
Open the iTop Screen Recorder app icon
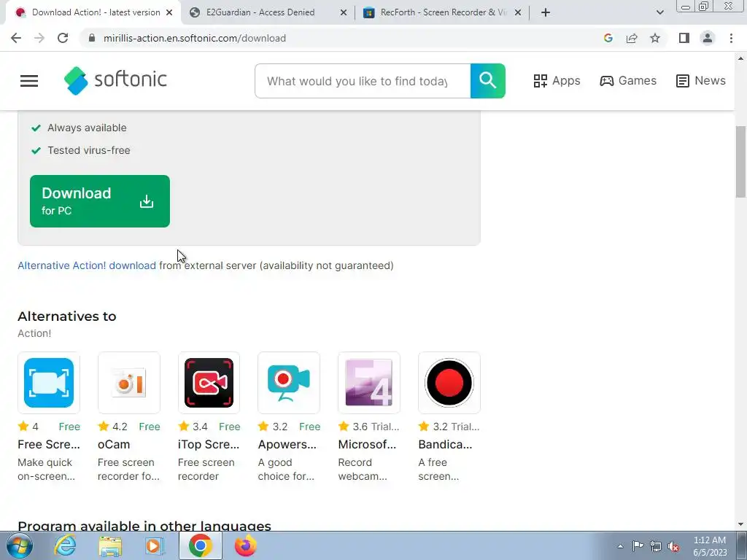tap(209, 383)
